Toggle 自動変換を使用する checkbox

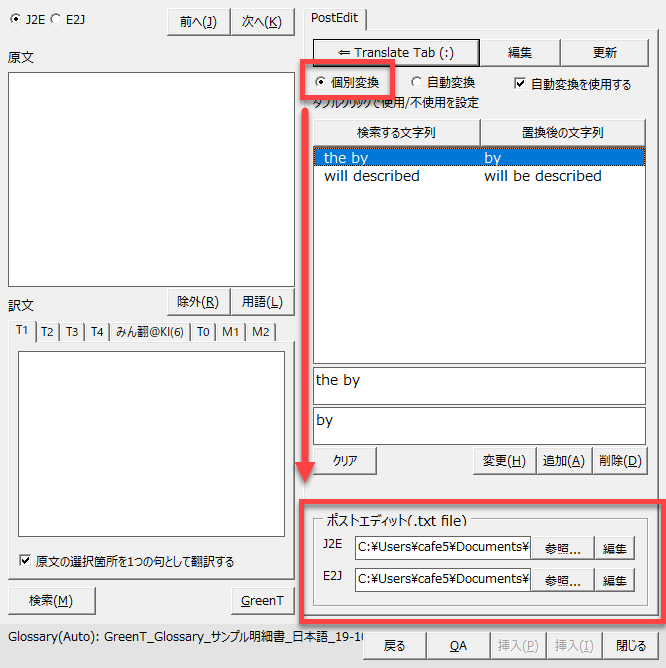(x=520, y=84)
